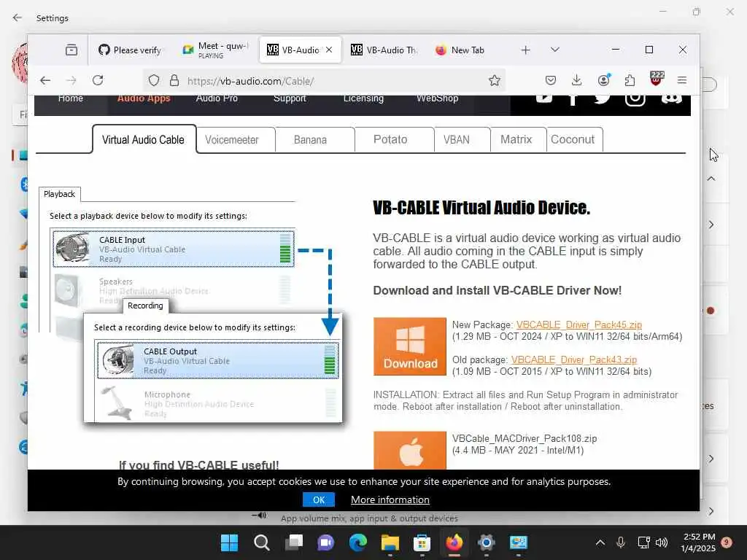Show hidden tray icons chevron
747x560 pixels.
pyautogui.click(x=600, y=542)
